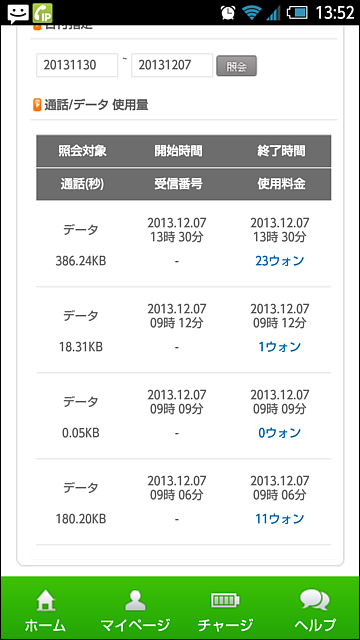Click the 照会 search button
The image size is (360, 640).
[x=236, y=66]
